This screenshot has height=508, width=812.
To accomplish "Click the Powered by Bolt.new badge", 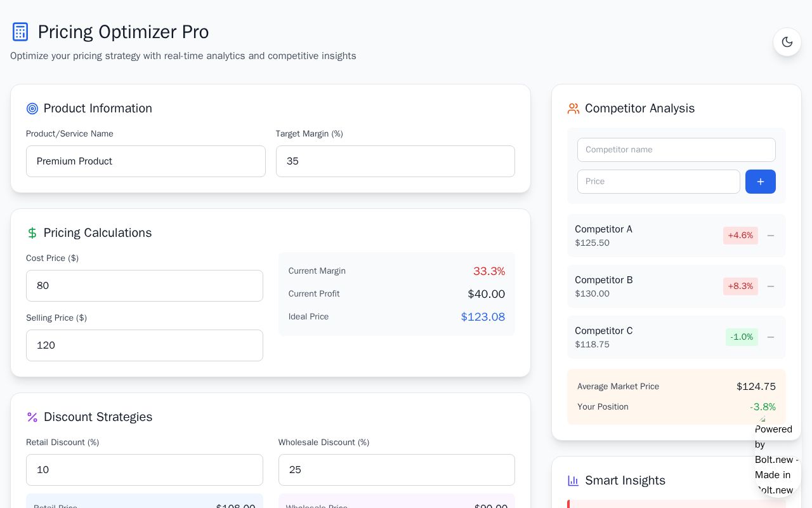I will [777, 458].
